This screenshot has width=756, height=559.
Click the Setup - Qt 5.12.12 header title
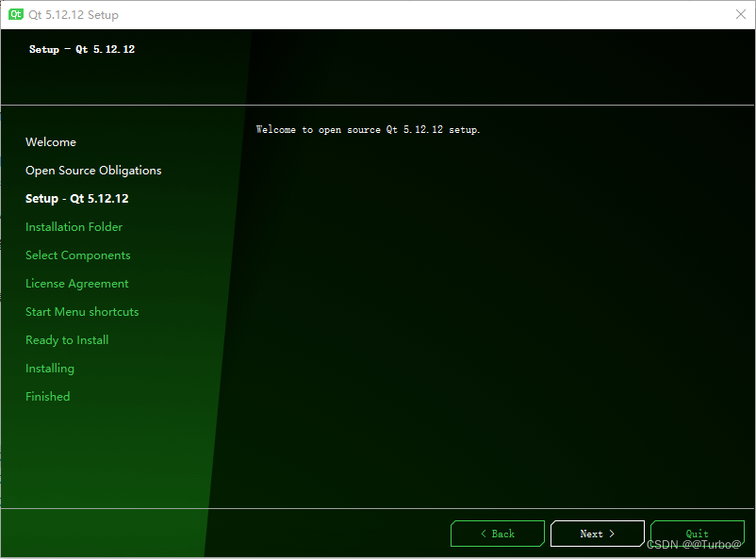(82, 49)
